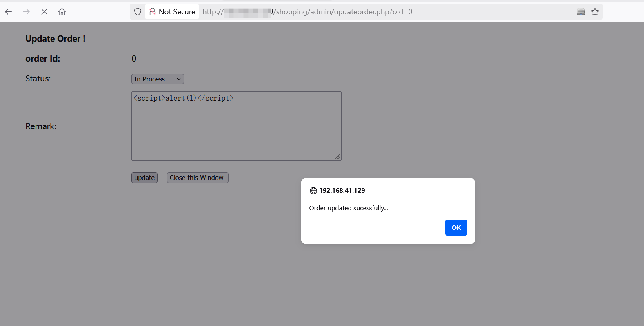Viewport: 644px width, 326px height.
Task: Bookmark this page with the star icon
Action: 595,12
